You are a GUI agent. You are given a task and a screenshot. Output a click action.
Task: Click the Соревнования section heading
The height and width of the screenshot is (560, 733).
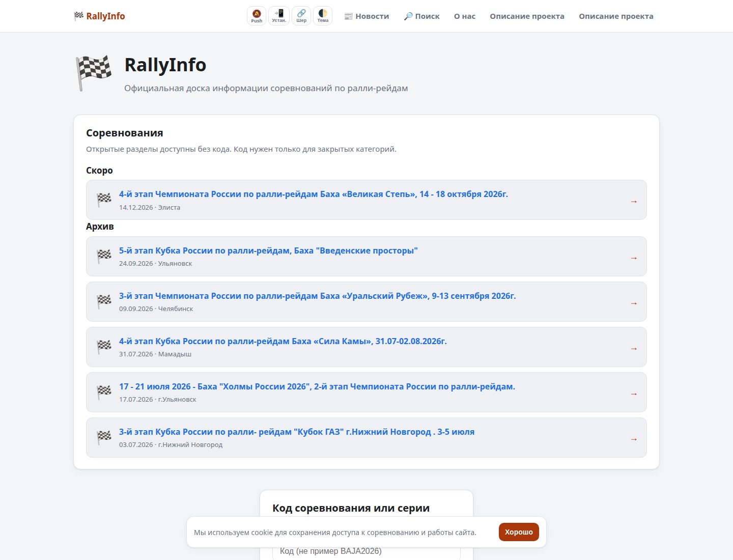pos(125,133)
